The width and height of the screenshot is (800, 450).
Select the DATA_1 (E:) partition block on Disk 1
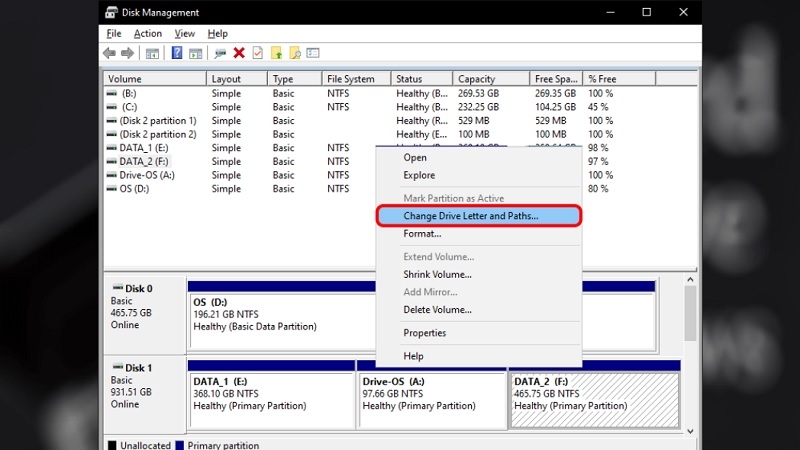click(271, 394)
